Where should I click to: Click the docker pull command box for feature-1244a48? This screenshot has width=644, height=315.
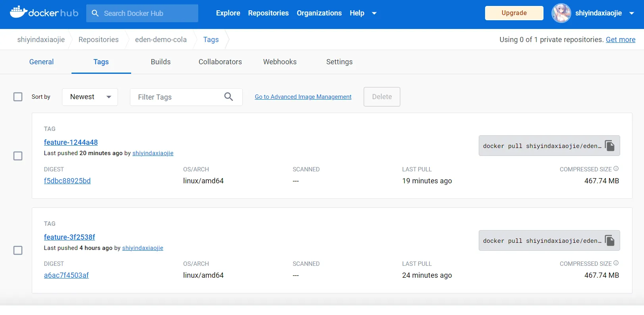pos(549,146)
